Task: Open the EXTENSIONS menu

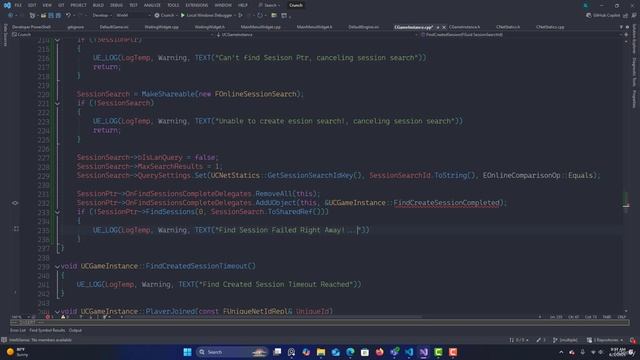Action: point(196,5)
